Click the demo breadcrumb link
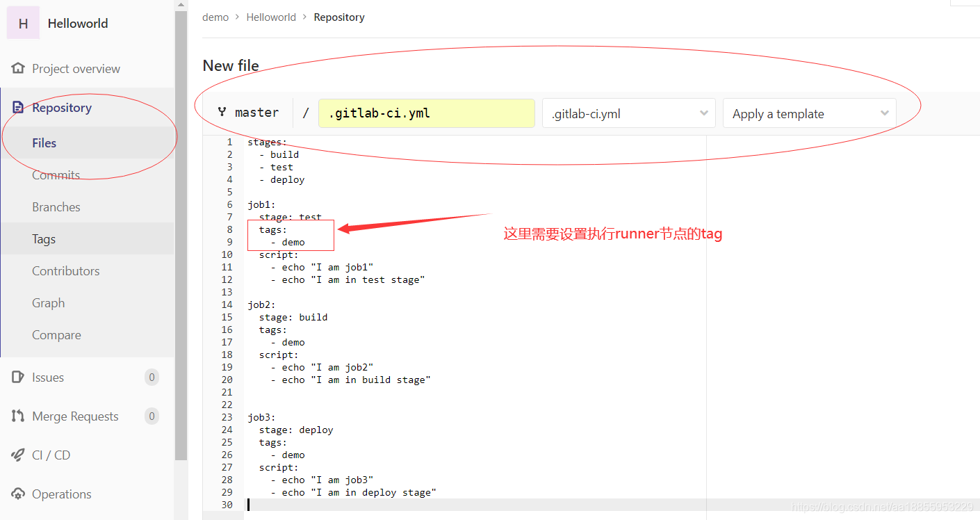This screenshot has width=980, height=520. click(x=215, y=17)
